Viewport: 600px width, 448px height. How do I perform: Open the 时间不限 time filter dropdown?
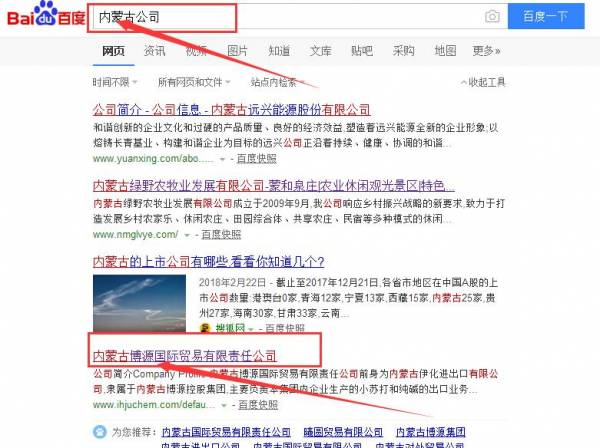[x=115, y=82]
